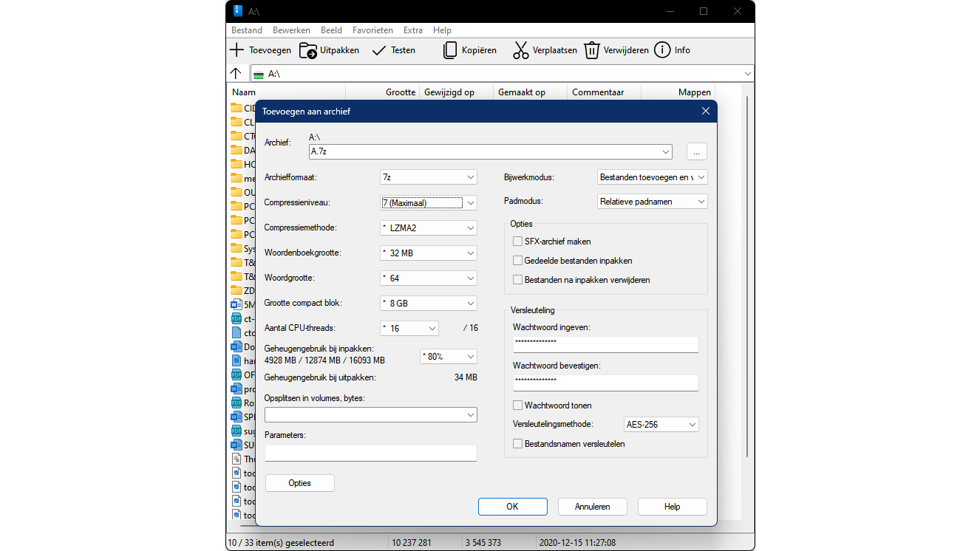
Task: Select the folder icon starting with Sys
Action: [x=237, y=248]
